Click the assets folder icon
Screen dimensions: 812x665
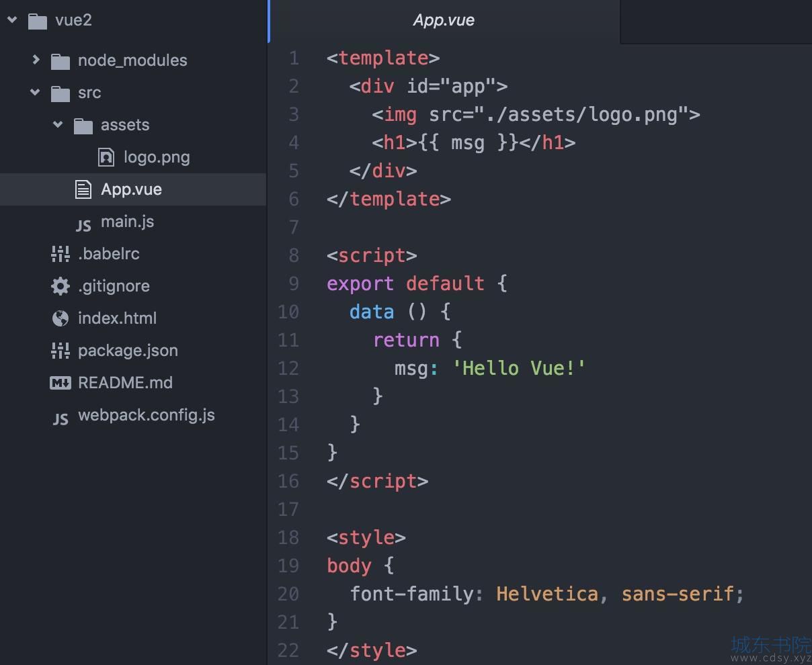click(x=83, y=126)
